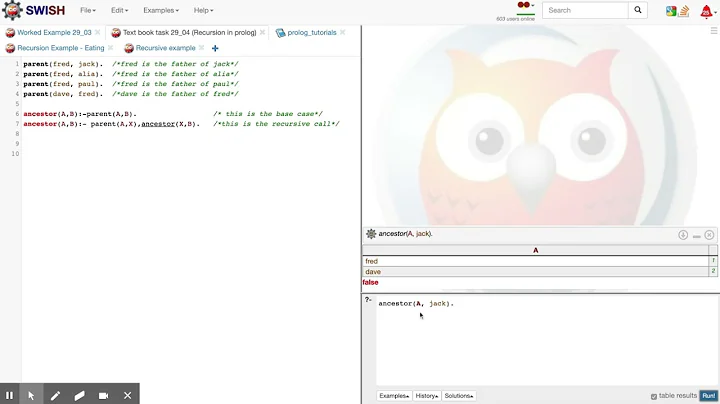The height and width of the screenshot is (404, 720).
Task: Click the query runner gear icon
Action: click(x=371, y=234)
